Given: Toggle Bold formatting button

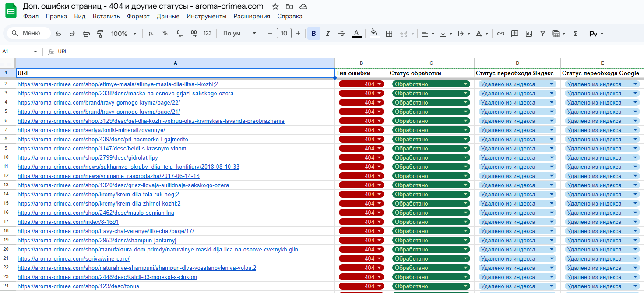Looking at the screenshot, I should click(x=314, y=34).
